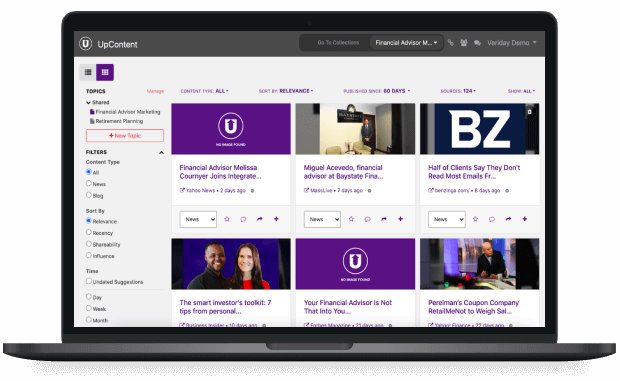This screenshot has height=381, width=620.
Task: Open the link icon in header
Action: [451, 43]
